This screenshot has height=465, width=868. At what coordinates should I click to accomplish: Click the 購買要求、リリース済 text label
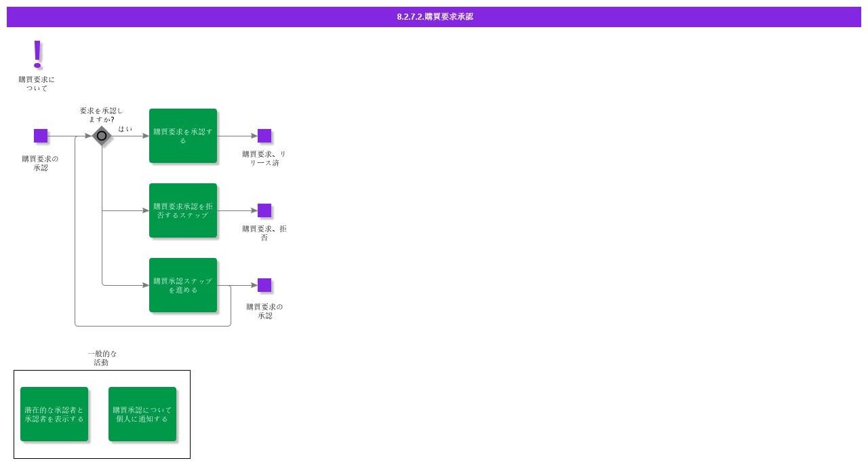tap(264, 158)
